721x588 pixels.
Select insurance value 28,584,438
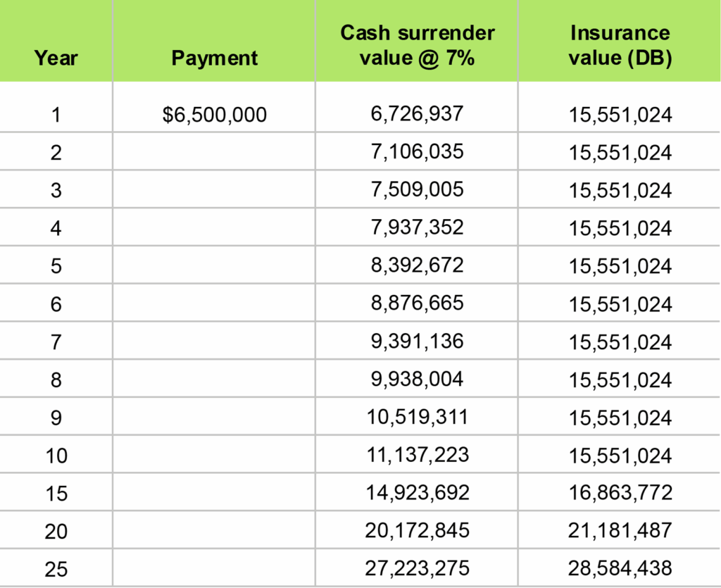click(x=620, y=568)
